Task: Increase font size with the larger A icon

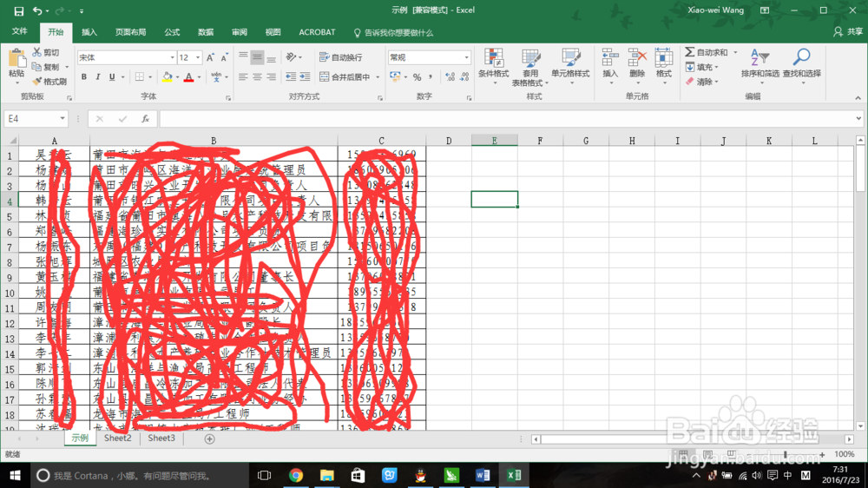Action: pyautogui.click(x=210, y=57)
